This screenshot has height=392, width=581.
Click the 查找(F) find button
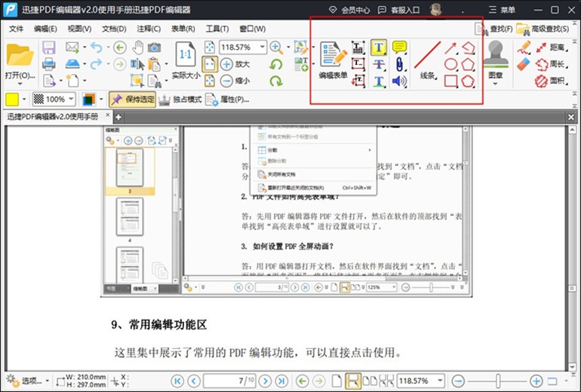pos(494,29)
